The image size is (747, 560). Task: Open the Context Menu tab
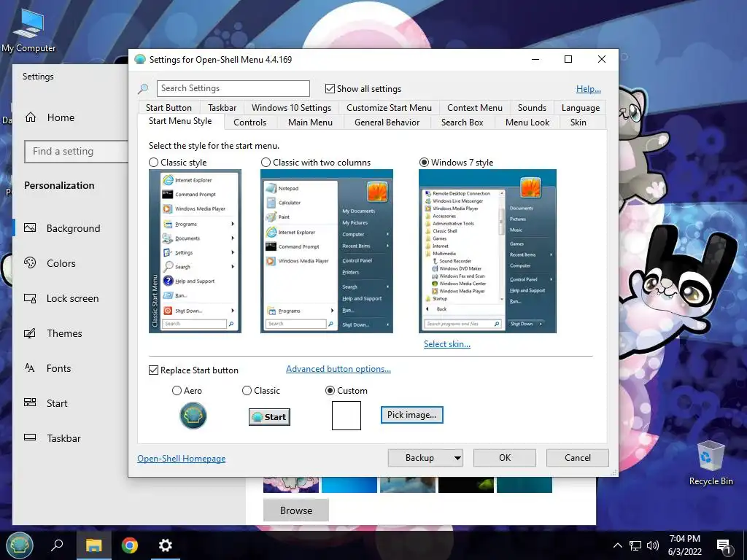[x=474, y=108]
